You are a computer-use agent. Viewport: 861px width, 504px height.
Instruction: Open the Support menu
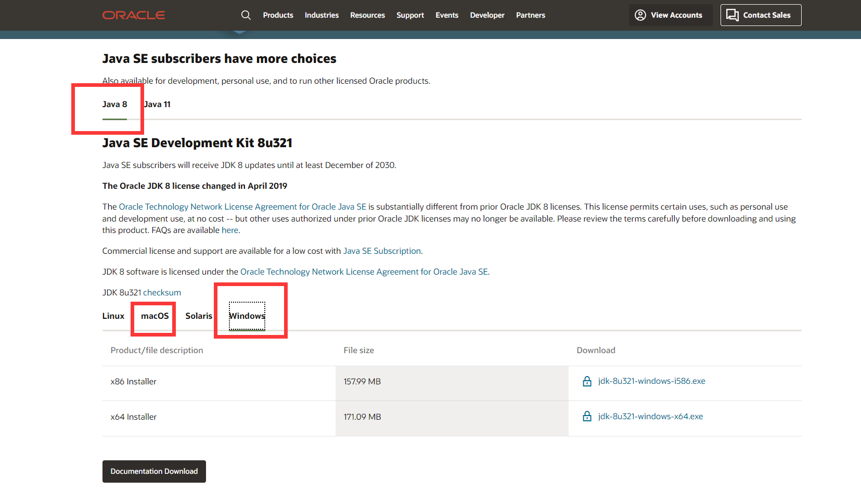pos(410,15)
